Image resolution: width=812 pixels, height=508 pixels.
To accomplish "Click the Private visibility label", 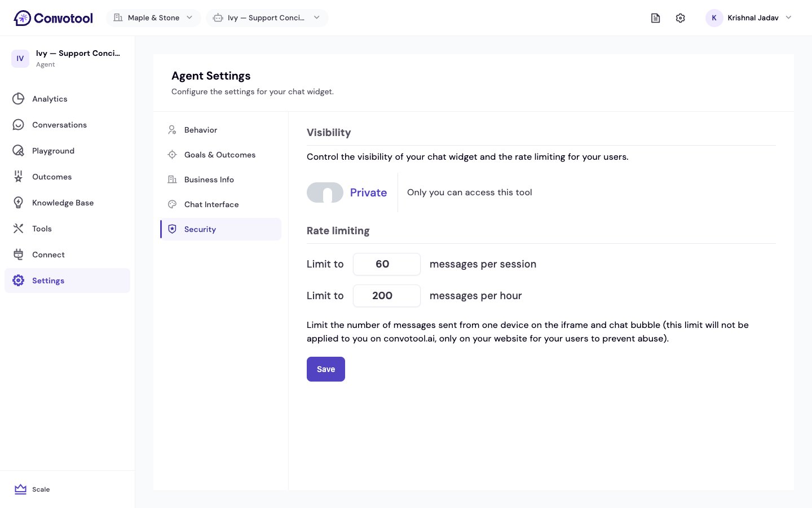I will point(369,192).
